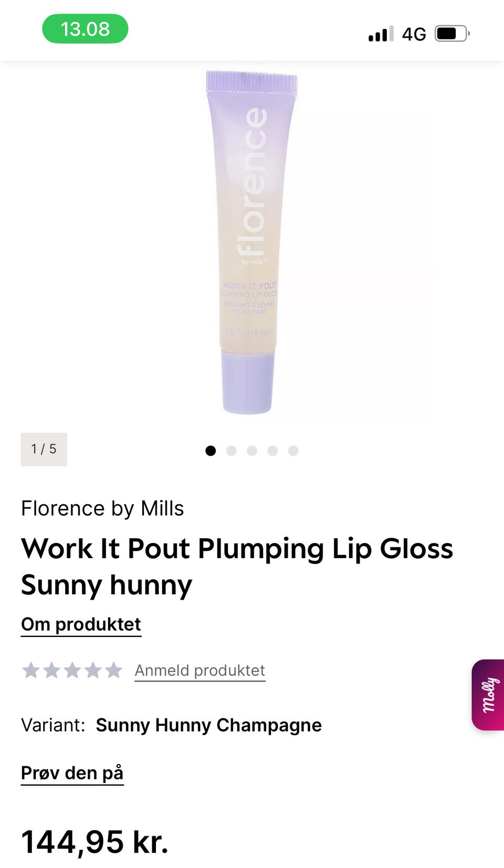This screenshot has height=868, width=504.
Task: Tap the third rating star
Action: click(72, 670)
